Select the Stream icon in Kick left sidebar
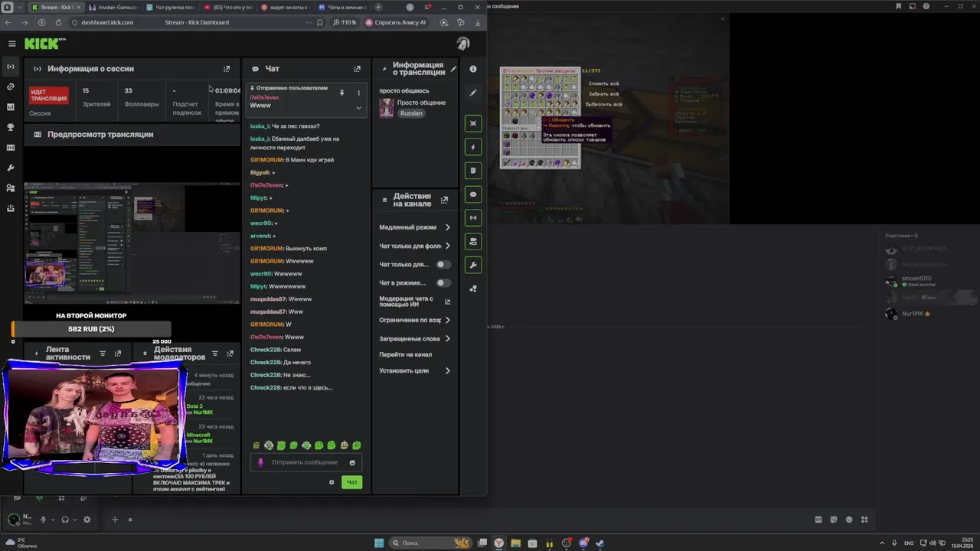This screenshot has width=980, height=551. (11, 67)
